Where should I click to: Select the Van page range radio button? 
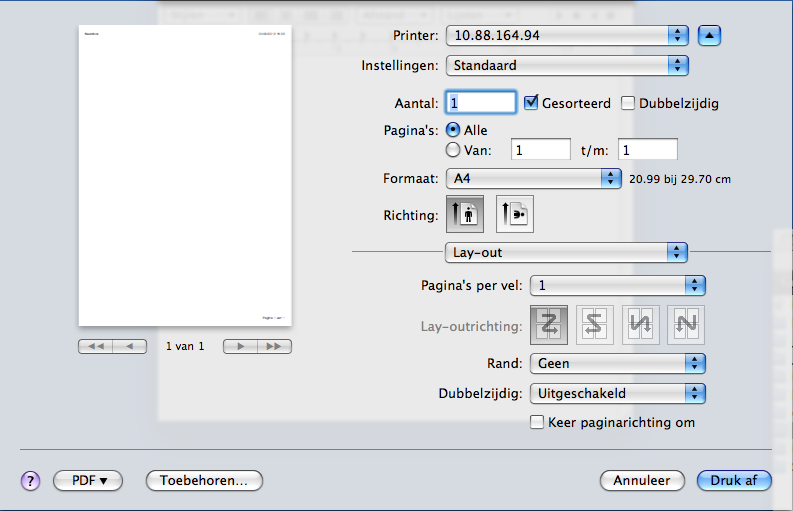pyautogui.click(x=453, y=150)
